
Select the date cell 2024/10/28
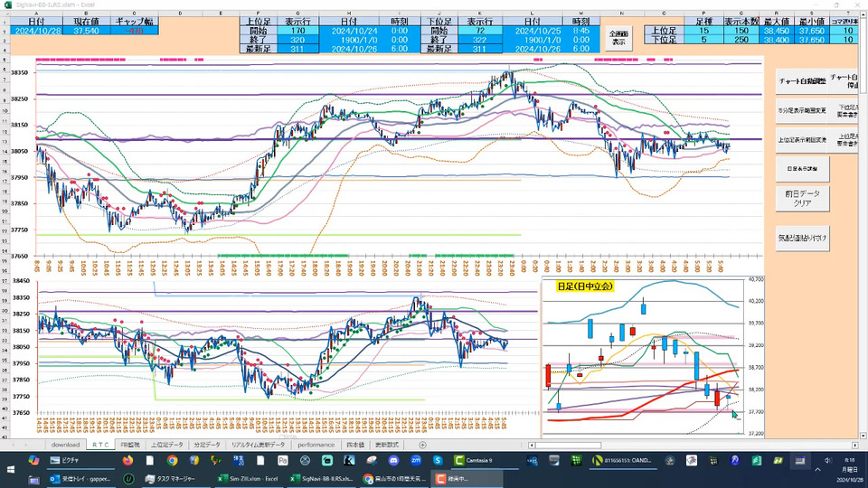(37, 31)
